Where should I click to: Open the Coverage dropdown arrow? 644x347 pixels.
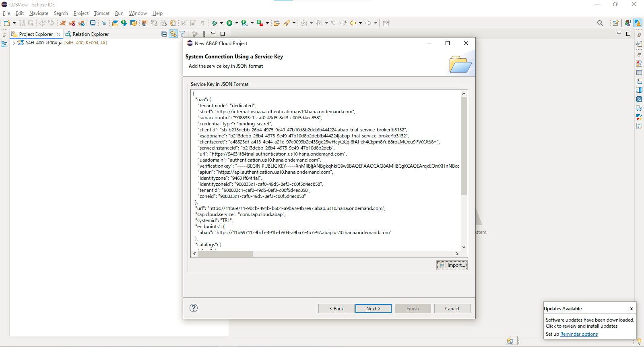pos(252,23)
